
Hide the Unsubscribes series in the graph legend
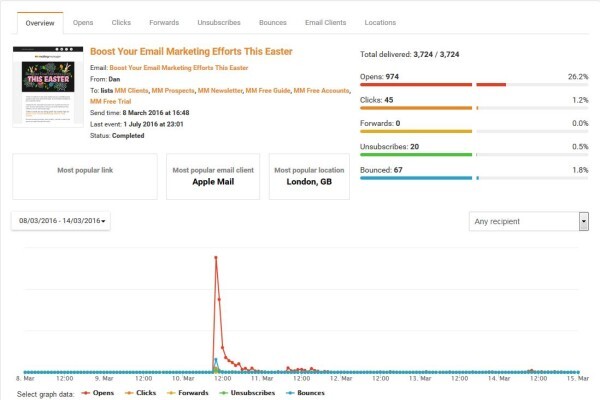click(247, 393)
